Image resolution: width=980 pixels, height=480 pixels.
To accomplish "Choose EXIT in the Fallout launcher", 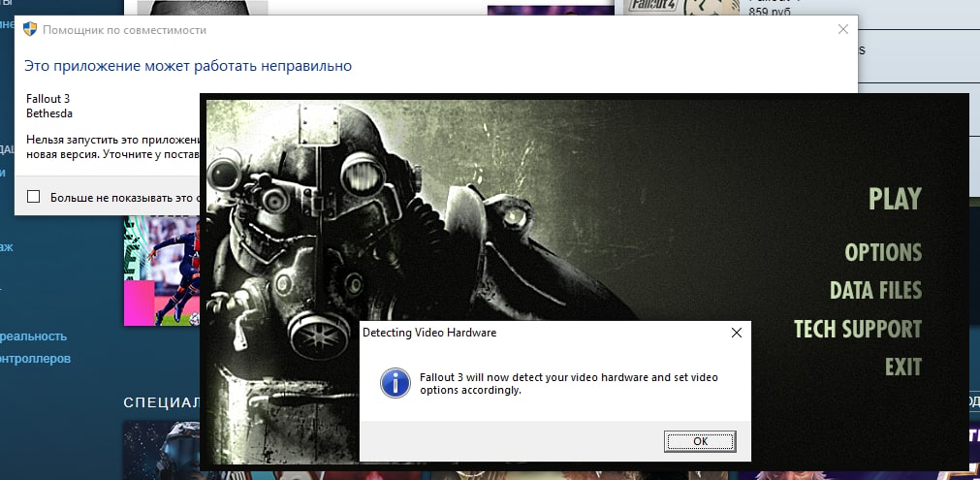I will (x=903, y=367).
